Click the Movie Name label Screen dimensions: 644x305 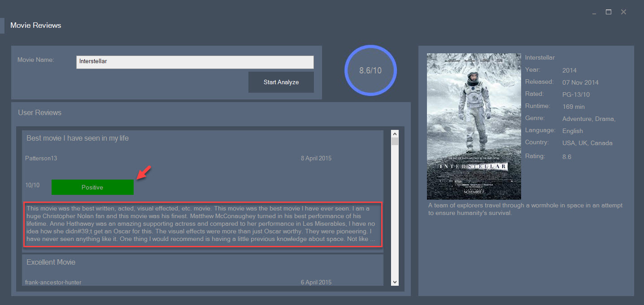pos(35,60)
